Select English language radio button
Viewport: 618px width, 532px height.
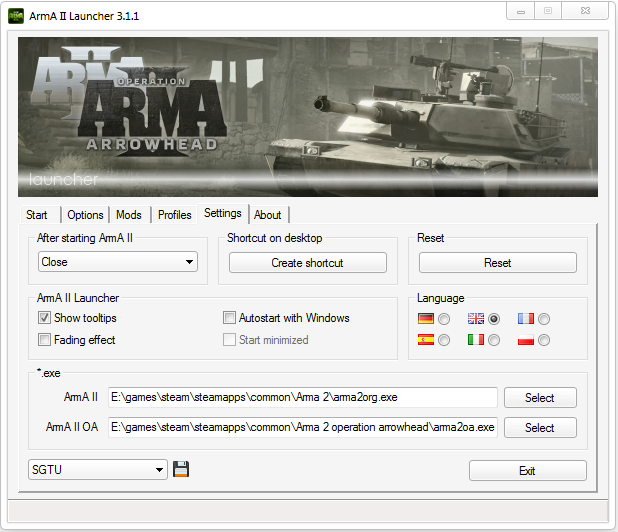point(494,319)
